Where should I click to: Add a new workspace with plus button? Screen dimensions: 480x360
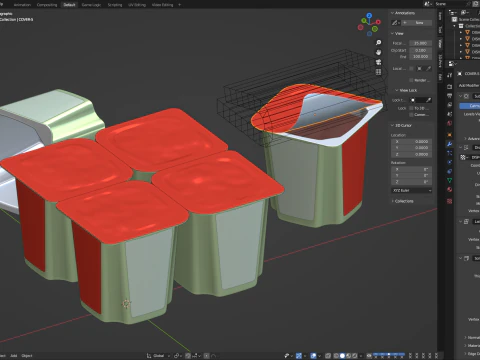click(x=179, y=5)
